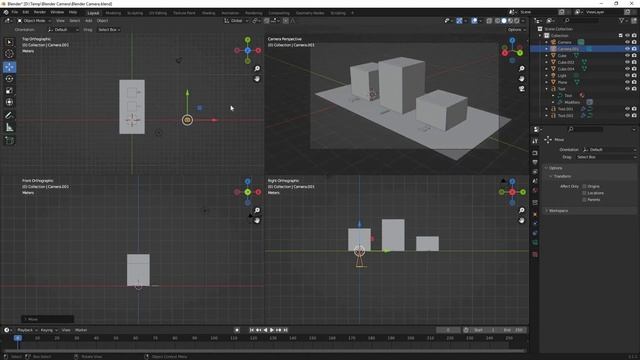This screenshot has height=360, width=640.
Task: Click the timeline horizontal scrollbar
Action: point(263,351)
